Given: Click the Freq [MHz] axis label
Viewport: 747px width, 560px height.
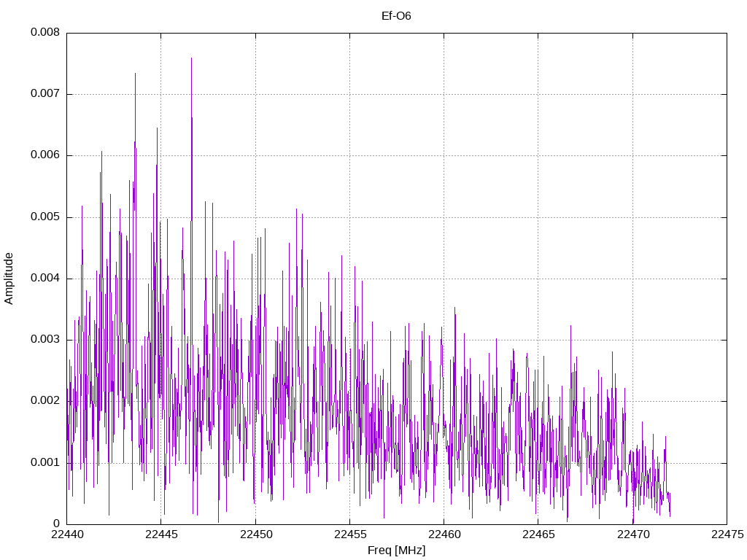Looking at the screenshot, I should coord(396,551).
